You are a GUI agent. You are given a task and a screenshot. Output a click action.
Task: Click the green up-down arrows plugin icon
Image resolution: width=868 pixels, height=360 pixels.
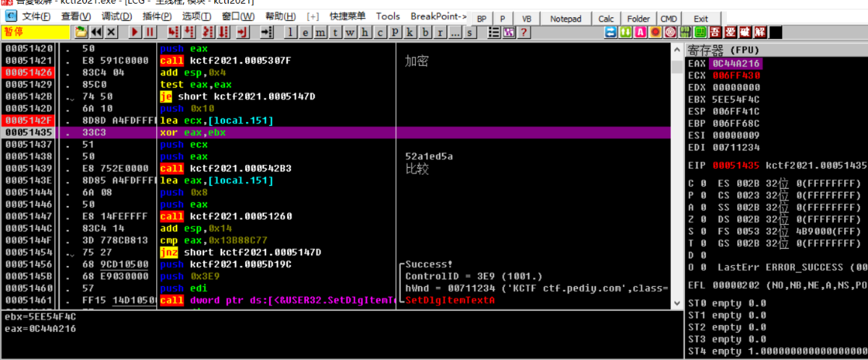click(x=626, y=32)
